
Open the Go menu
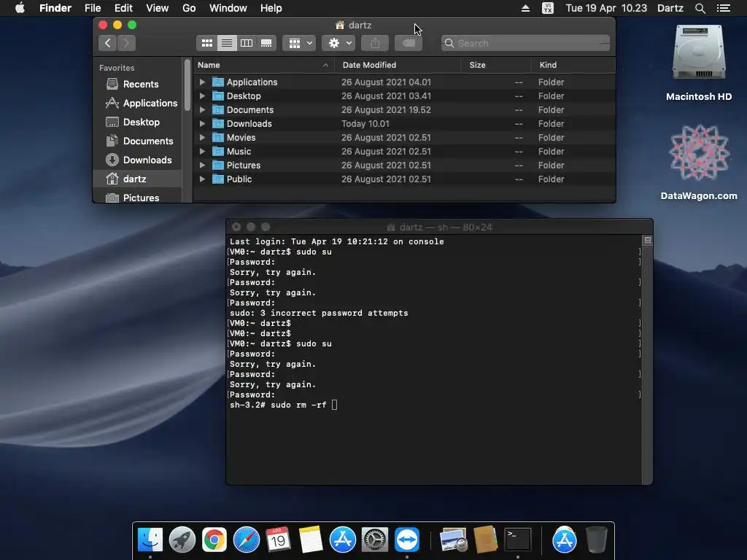click(x=189, y=8)
